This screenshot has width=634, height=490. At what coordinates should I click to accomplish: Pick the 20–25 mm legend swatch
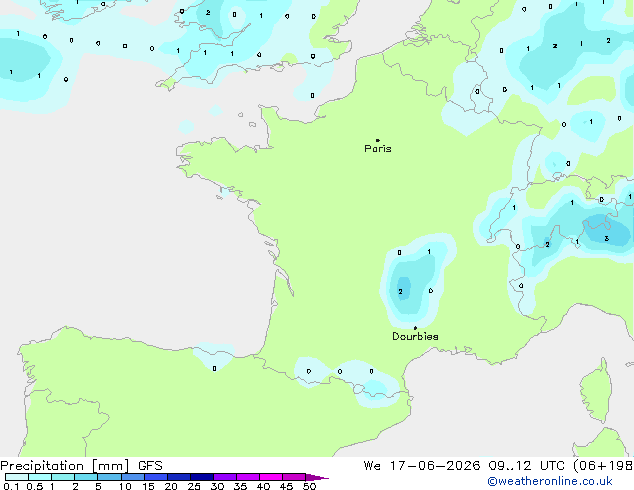[178, 477]
